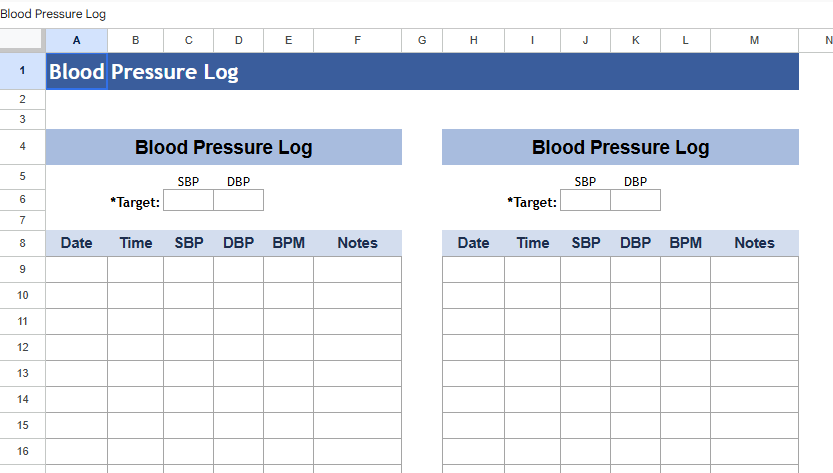The image size is (833, 473).
Task: Select the right table's Notes header cell
Action: [754, 243]
